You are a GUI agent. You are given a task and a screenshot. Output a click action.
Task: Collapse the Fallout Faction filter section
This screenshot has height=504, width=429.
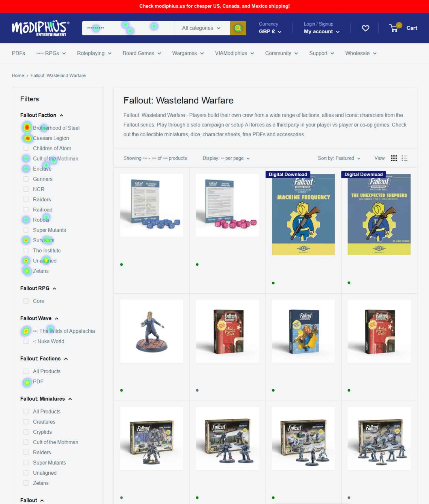tap(62, 115)
